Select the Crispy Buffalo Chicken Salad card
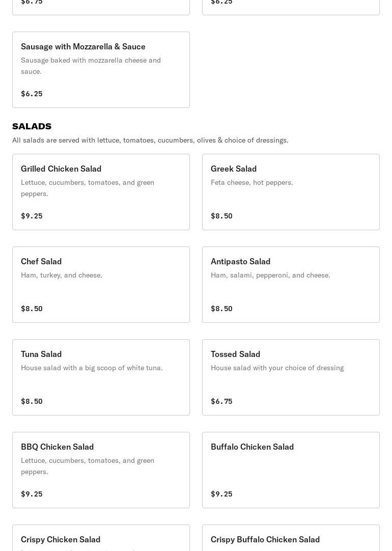Screen dimensions: 392x551 291,539
